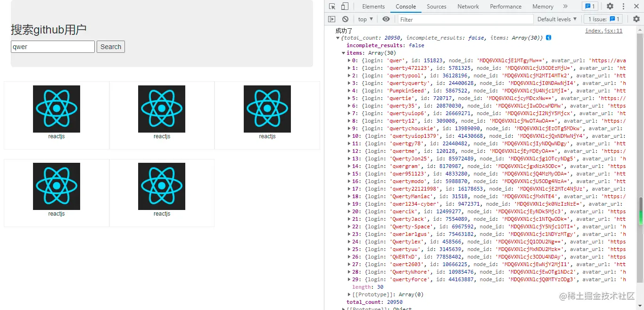This screenshot has width=644, height=310.
Task: Expand item 22 login 'Qwerty-Space'
Action: (x=349, y=227)
